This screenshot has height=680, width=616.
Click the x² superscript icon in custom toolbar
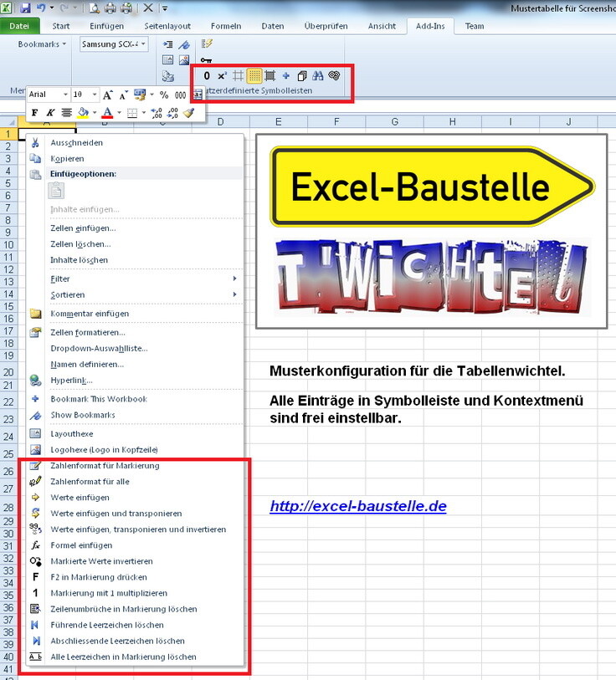[x=222, y=76]
